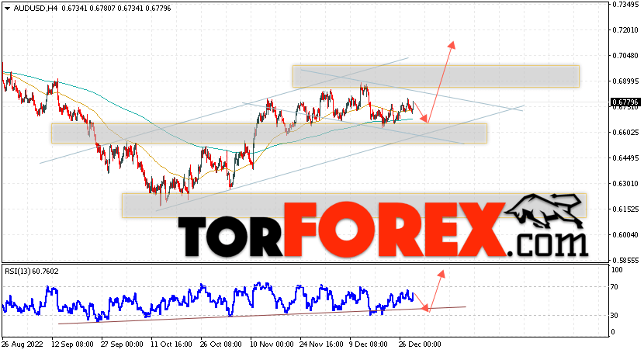
Task: Click RSI scale level 30
Action: (x=615, y=315)
